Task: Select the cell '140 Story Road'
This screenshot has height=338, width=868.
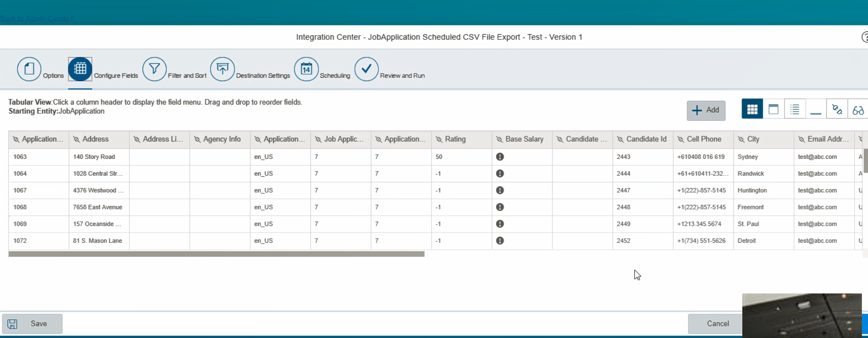Action: [99, 157]
